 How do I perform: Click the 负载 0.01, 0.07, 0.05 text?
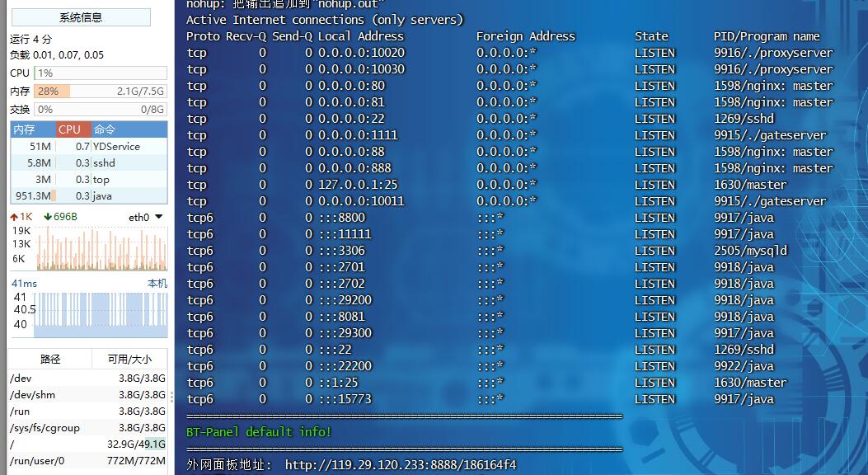pos(57,54)
